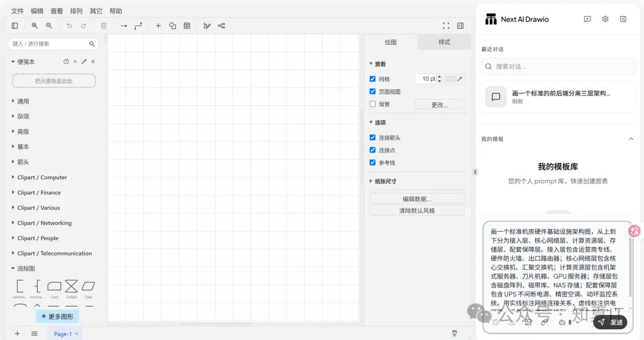
Task: Collapse the 我的模板 section chevron
Action: coord(631,139)
